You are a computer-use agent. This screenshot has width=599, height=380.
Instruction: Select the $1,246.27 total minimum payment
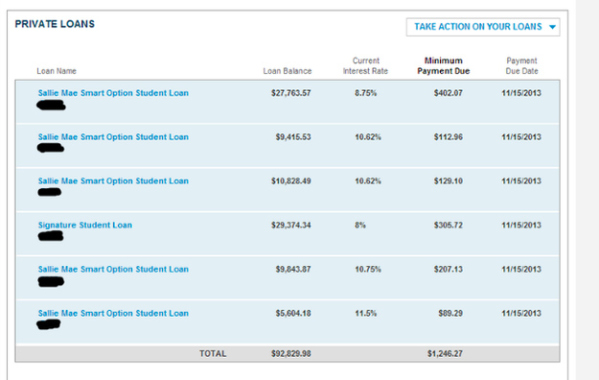(445, 354)
